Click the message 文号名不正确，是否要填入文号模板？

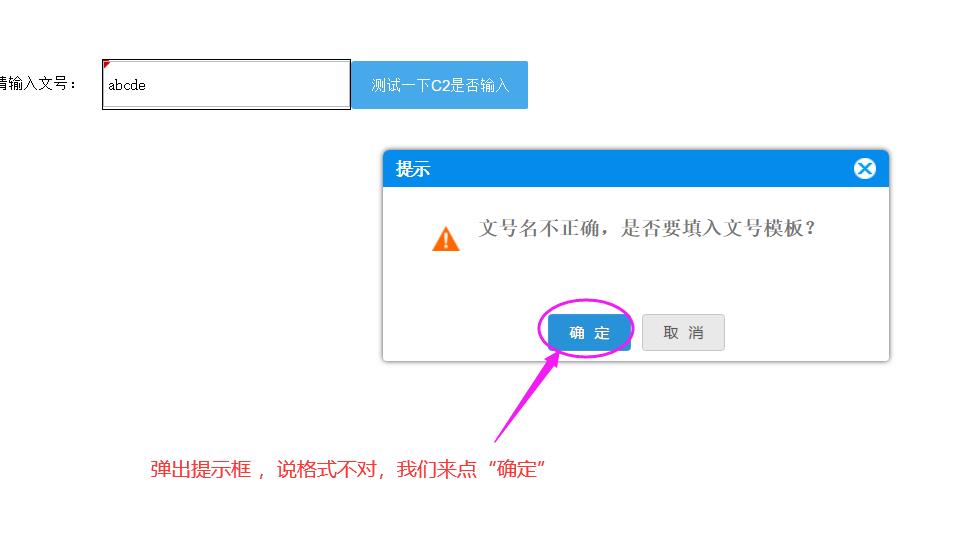(x=647, y=228)
